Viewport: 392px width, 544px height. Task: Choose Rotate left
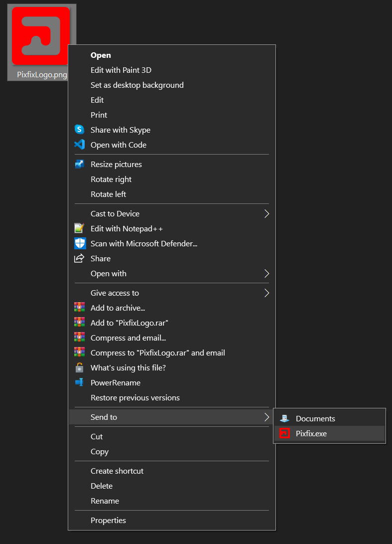coord(172,194)
